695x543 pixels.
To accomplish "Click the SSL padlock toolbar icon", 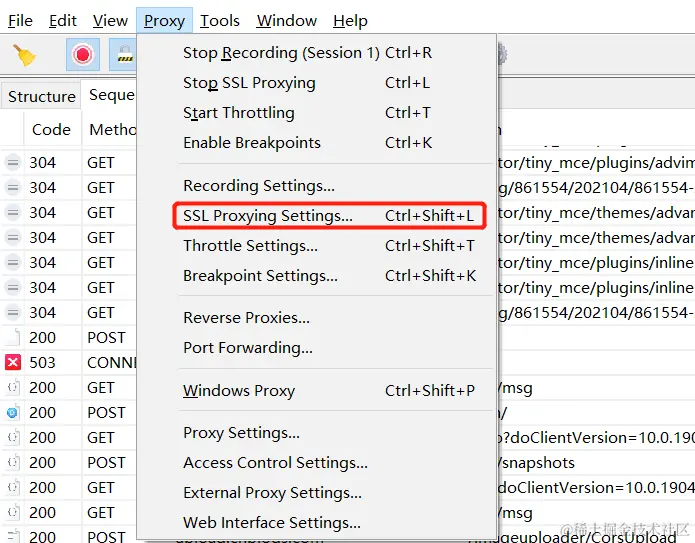I will [124, 55].
